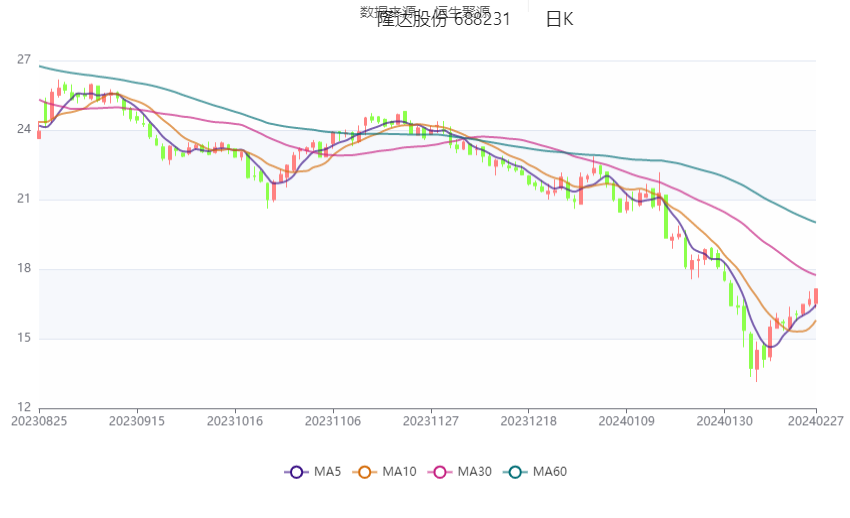Toggle the MA5 legend circle marker
The height and width of the screenshot is (518, 850).
[x=297, y=472]
